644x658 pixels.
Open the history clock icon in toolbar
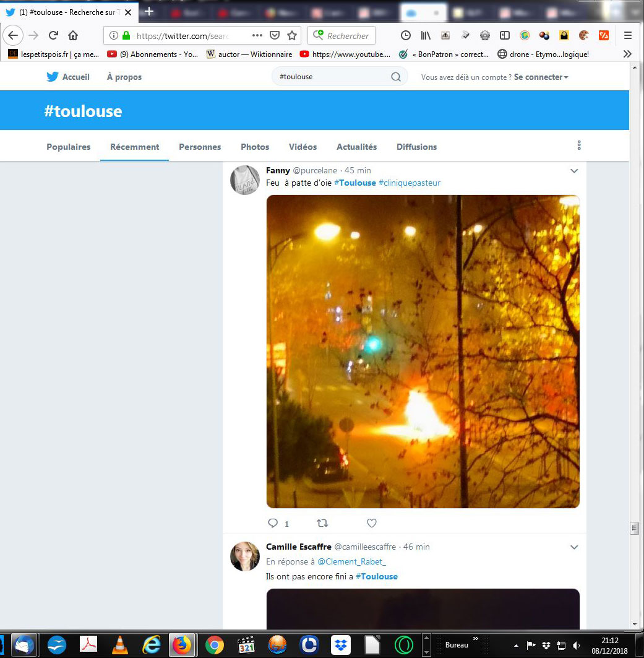click(x=405, y=35)
